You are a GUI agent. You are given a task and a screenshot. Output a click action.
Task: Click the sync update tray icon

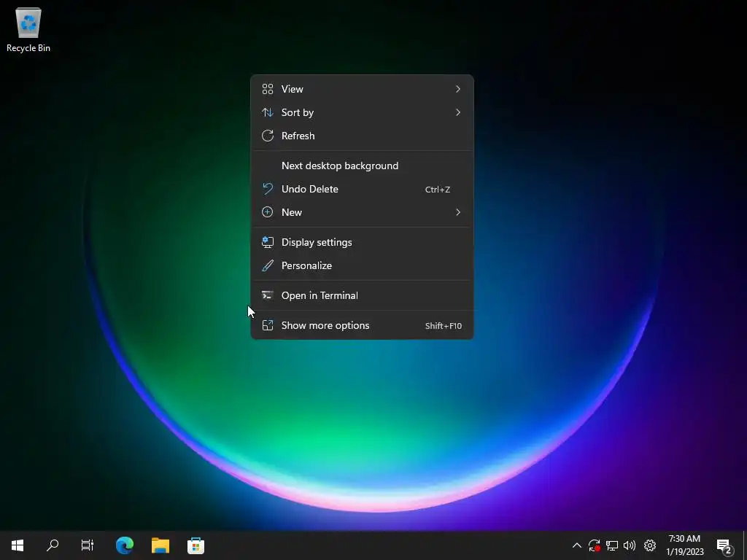point(594,545)
